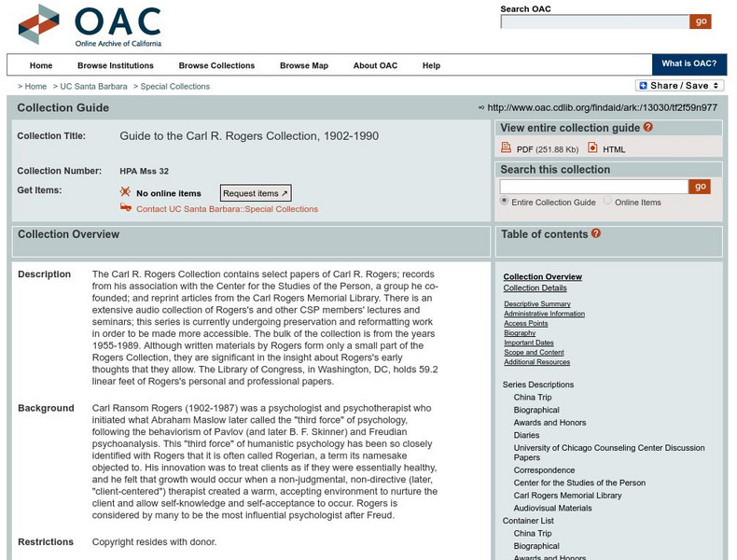
Task: Click help icon beside View entire collection guide
Action: coord(648,127)
